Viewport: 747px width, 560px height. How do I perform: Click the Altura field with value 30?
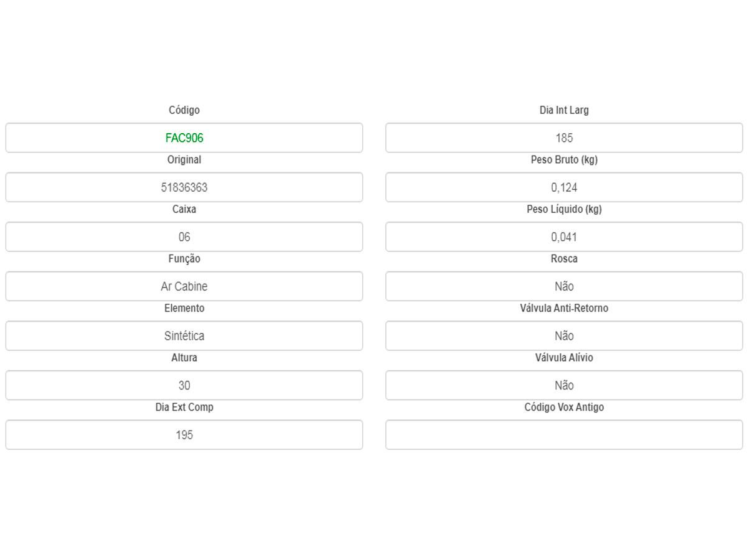tap(184, 385)
